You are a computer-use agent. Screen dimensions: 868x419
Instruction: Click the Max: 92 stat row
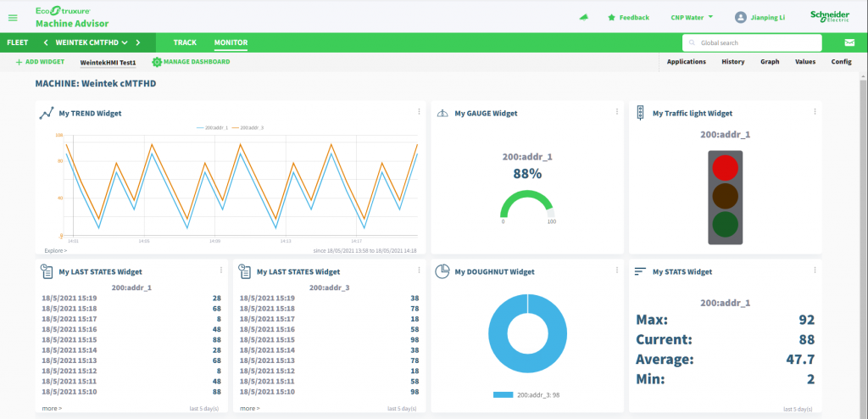[x=726, y=320]
